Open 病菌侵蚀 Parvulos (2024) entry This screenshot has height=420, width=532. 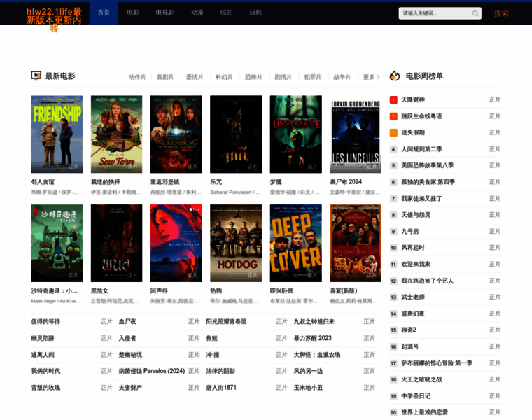(x=152, y=371)
